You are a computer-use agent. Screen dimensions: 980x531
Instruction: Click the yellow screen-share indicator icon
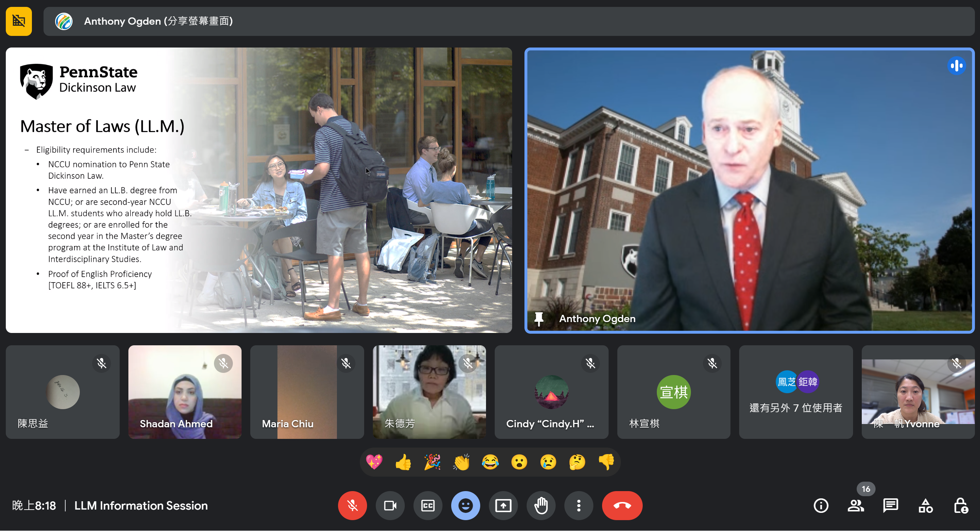(x=18, y=21)
